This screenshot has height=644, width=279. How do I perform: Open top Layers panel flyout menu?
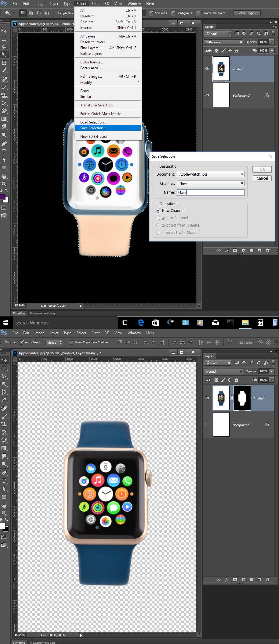tap(275, 27)
